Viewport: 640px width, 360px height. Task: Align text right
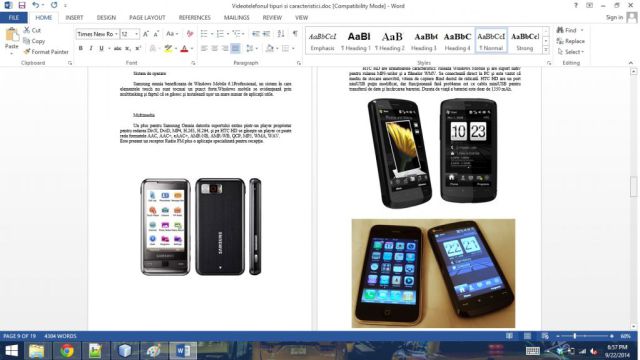pyautogui.click(x=225, y=48)
